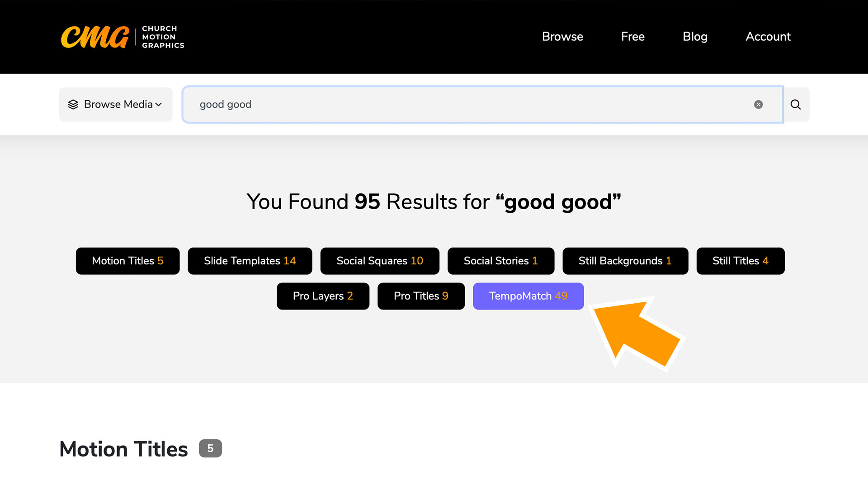Select the highlighted TempoMatch 49 filter
Image resolution: width=868 pixels, height=488 pixels.
528,296
